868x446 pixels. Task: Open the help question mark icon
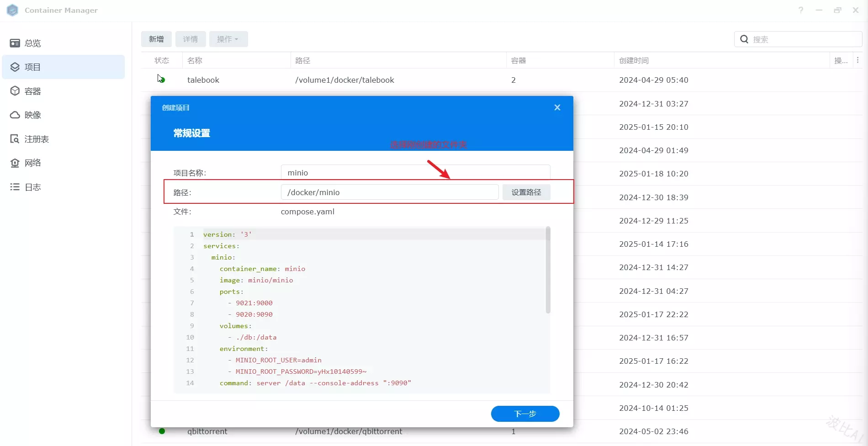[x=801, y=10]
